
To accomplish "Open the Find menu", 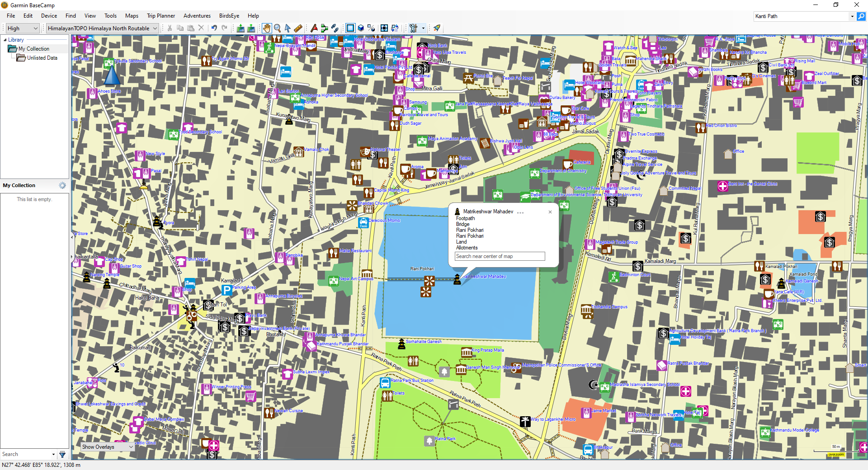I will [71, 16].
